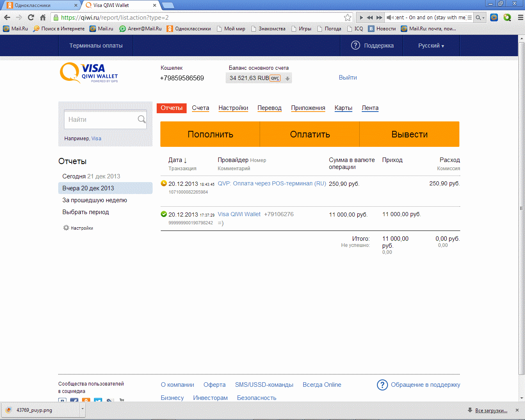The image size is (525, 420).
Task: Open the Одноклассники bookmark
Action: pyautogui.click(x=189, y=29)
